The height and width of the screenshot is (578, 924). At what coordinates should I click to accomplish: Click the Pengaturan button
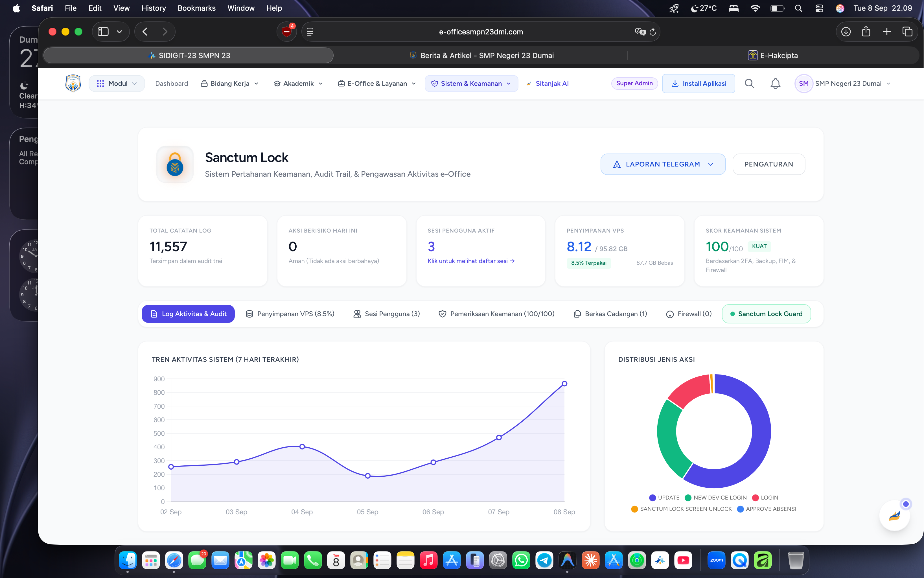click(x=768, y=164)
